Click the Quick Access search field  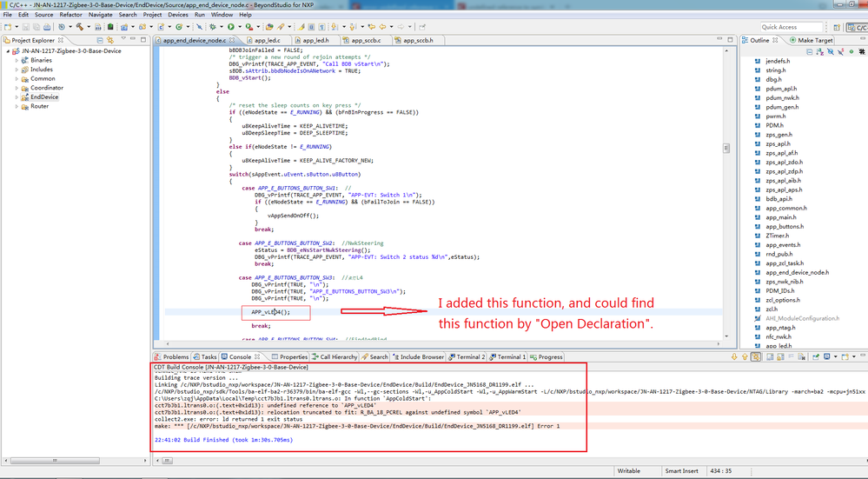click(792, 27)
